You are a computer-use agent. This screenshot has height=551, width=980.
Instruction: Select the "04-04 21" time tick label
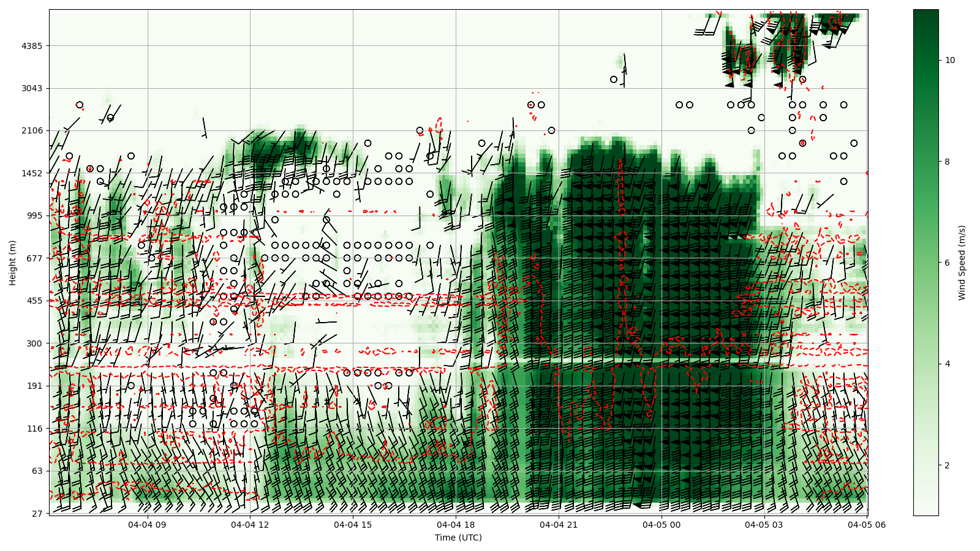click(x=559, y=525)
